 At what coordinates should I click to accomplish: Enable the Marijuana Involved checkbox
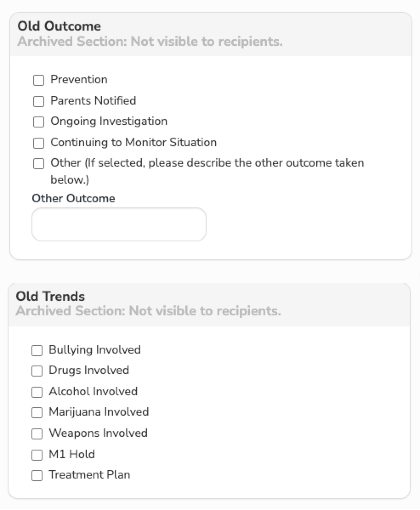click(37, 413)
